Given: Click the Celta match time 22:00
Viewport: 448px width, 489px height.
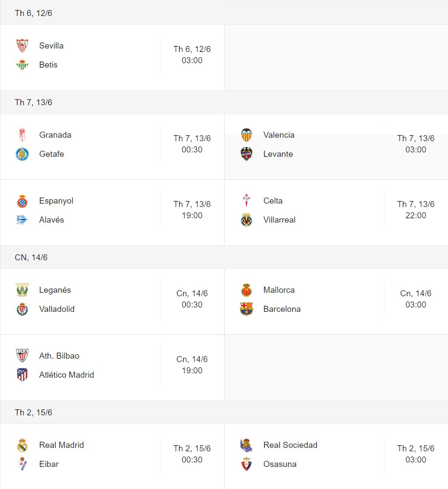Looking at the screenshot, I should pos(416,216).
